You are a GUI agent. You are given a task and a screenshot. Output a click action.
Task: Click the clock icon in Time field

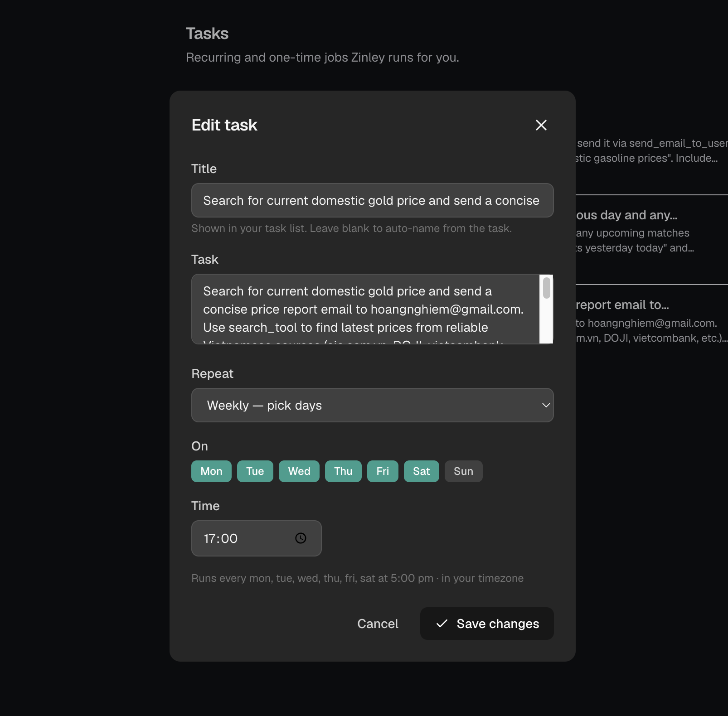(301, 538)
